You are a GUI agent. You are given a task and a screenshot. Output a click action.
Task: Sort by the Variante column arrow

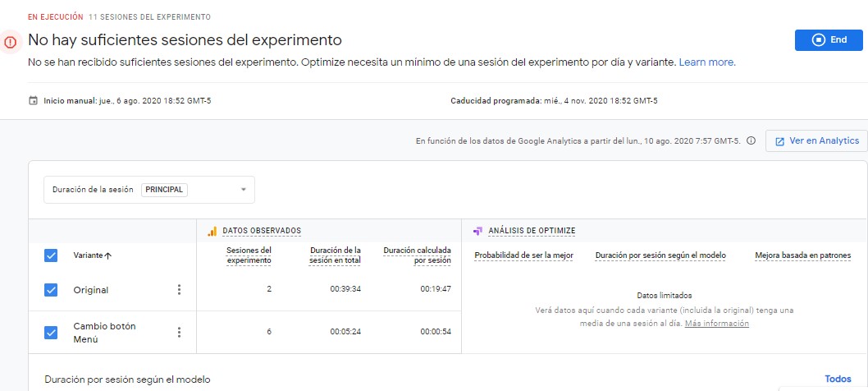[x=108, y=255]
